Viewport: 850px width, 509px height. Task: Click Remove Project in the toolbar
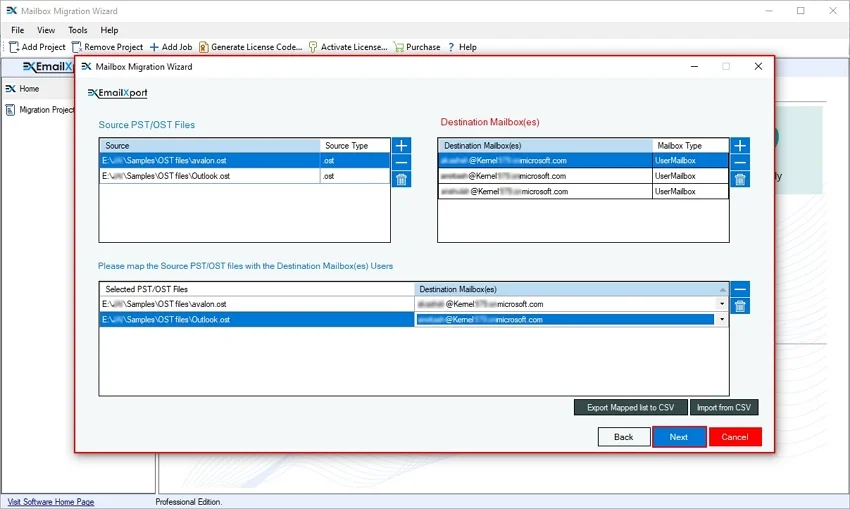click(x=107, y=47)
